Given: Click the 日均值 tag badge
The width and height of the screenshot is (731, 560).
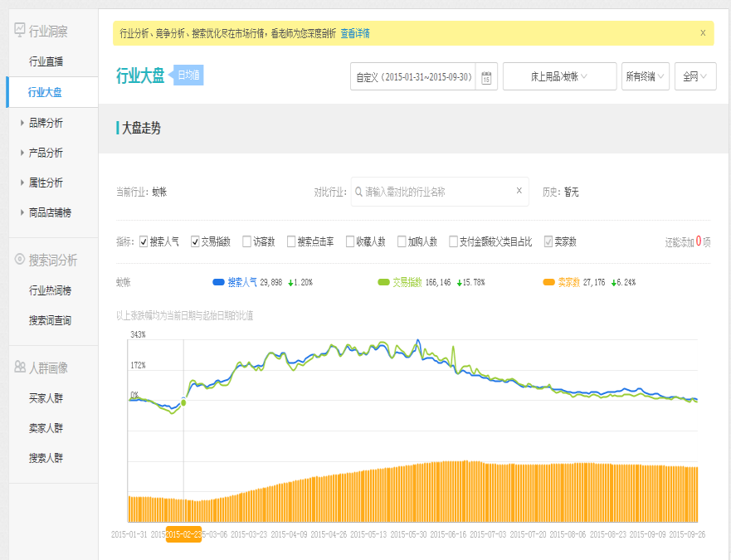Looking at the screenshot, I should pos(188,75).
